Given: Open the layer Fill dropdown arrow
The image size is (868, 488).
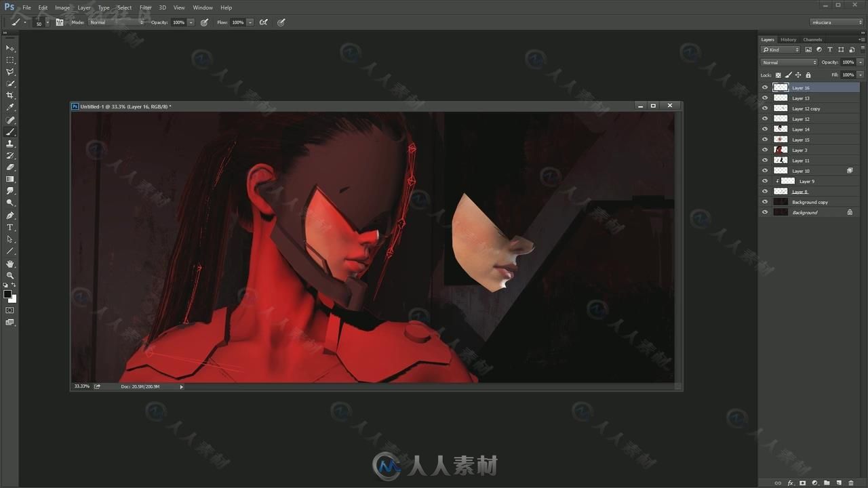Looking at the screenshot, I should click(x=861, y=75).
